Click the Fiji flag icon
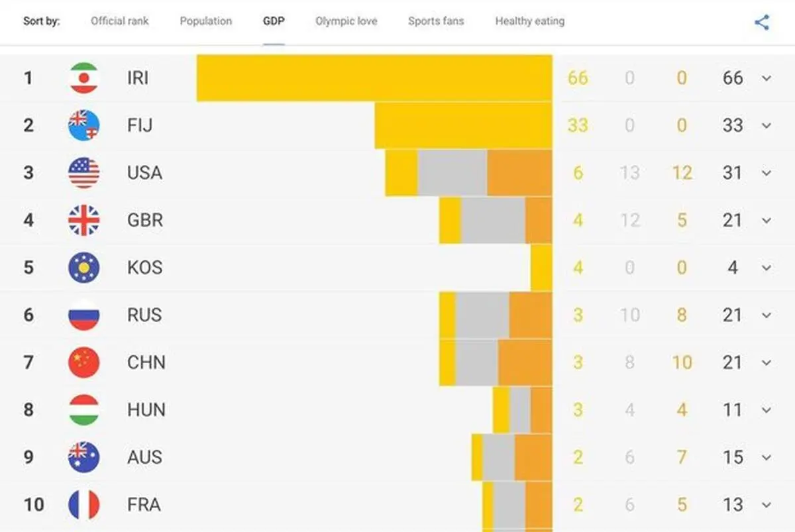This screenshot has width=795, height=532. click(84, 125)
